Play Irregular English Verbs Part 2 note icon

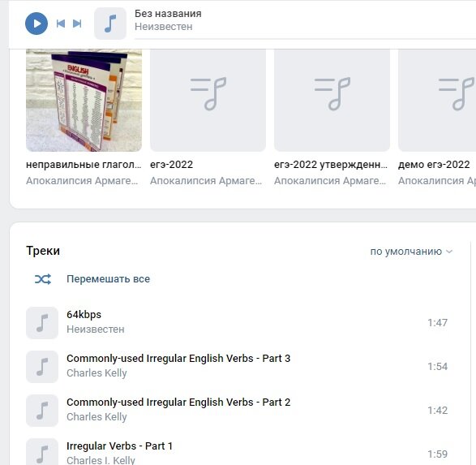42,411
